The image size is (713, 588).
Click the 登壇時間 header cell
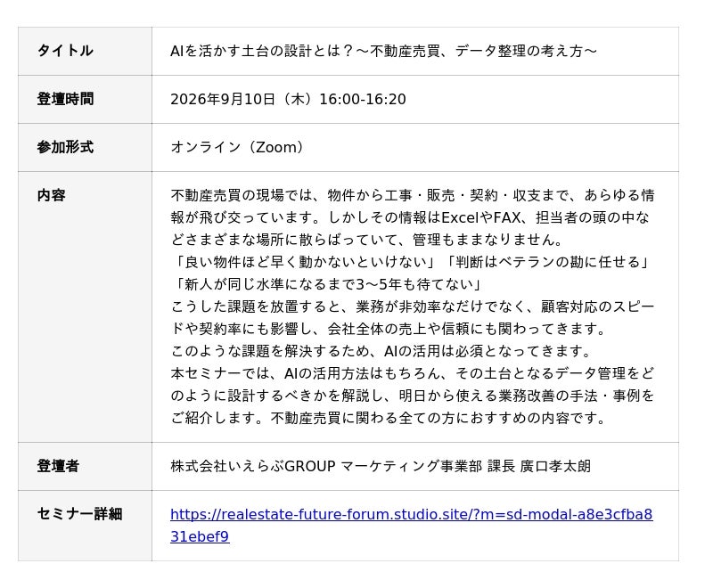85,99
